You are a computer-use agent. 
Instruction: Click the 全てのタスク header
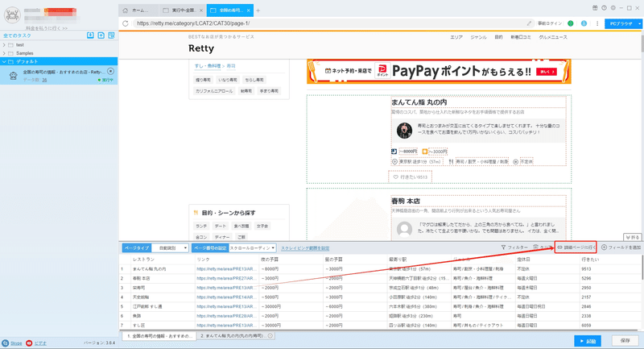click(17, 35)
